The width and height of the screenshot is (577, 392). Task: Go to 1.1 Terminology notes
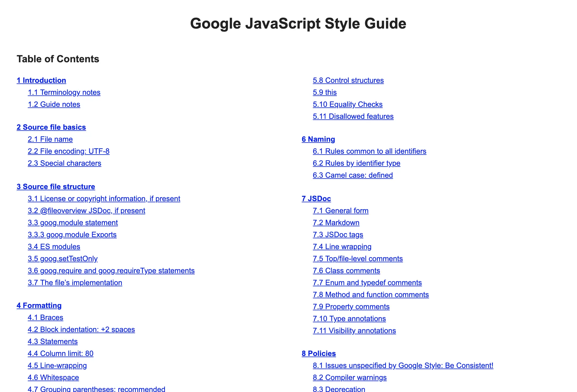click(x=64, y=92)
